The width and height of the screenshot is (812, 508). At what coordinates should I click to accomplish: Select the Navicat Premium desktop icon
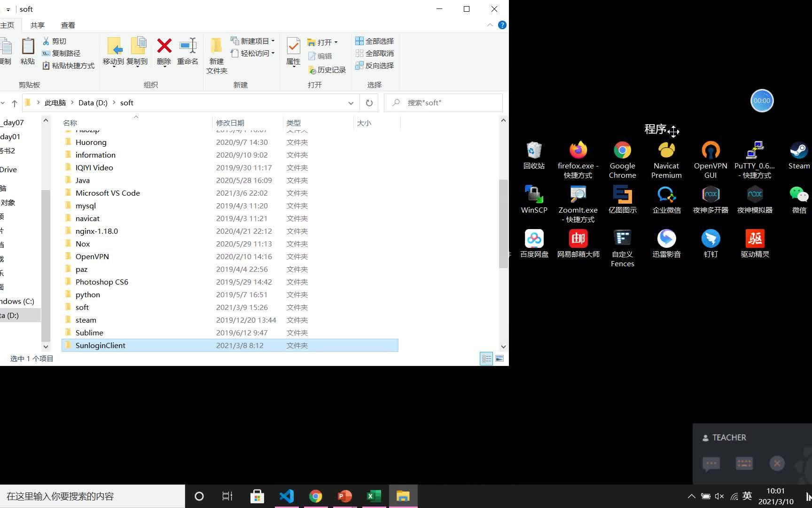click(666, 160)
